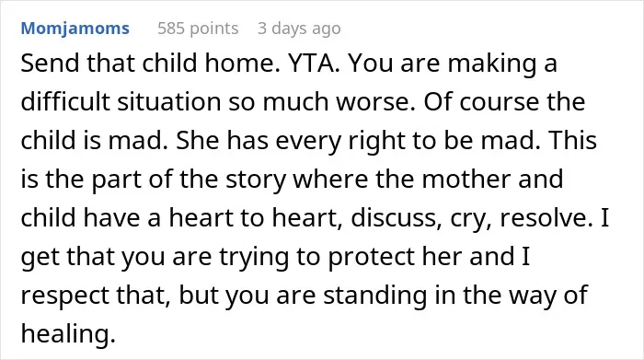Click the word YTA in the comment
Screen dimensions: 644x360
pyautogui.click(x=314, y=64)
